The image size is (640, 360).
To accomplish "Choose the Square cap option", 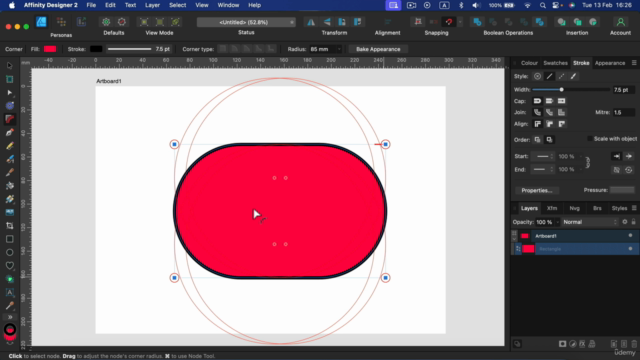I will coord(562,101).
